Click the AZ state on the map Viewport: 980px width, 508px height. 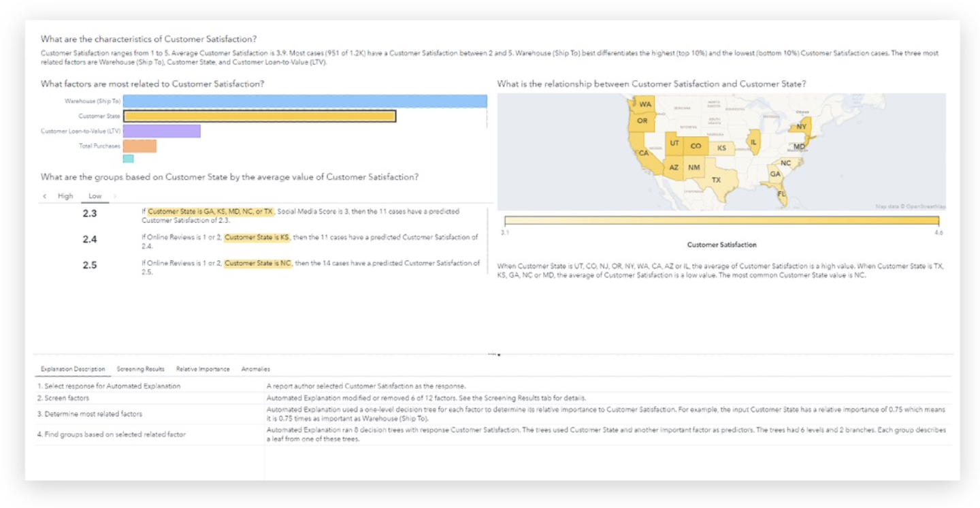coord(673,168)
